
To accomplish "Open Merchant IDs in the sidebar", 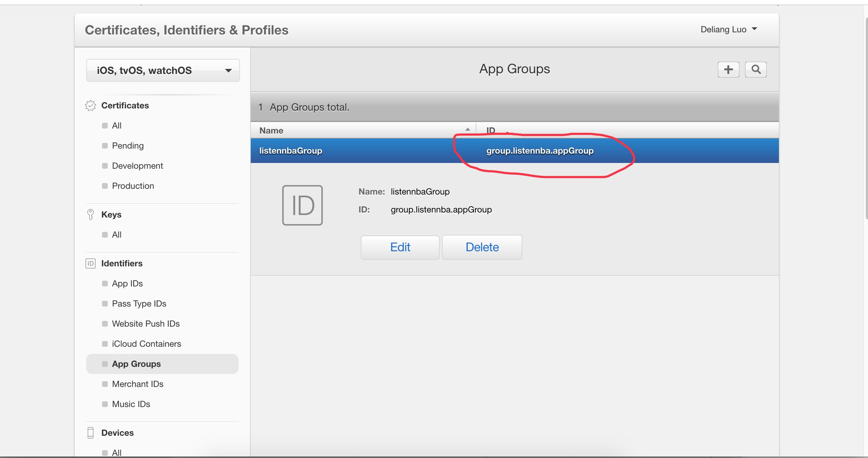I will 138,384.
